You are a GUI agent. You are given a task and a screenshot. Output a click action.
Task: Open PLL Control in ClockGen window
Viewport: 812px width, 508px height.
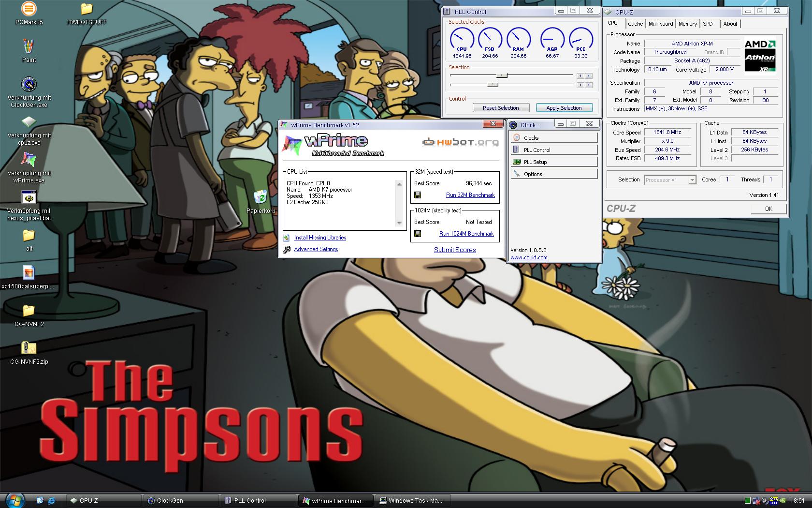coord(554,150)
